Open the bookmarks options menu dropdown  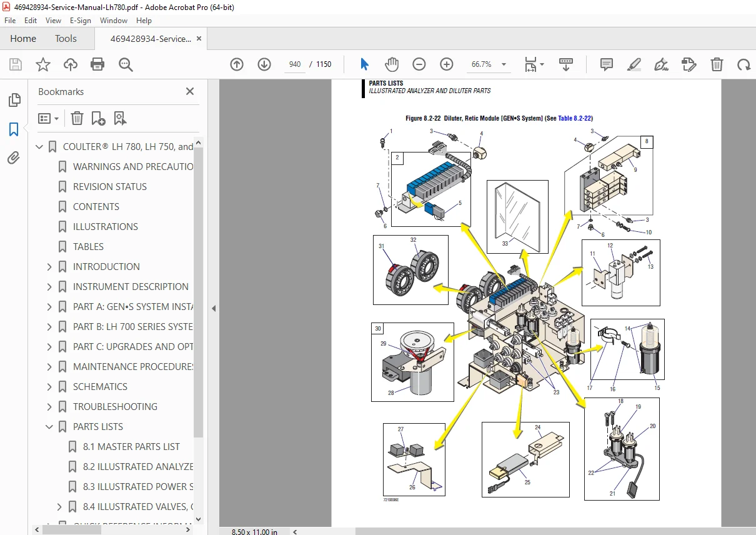click(x=49, y=118)
